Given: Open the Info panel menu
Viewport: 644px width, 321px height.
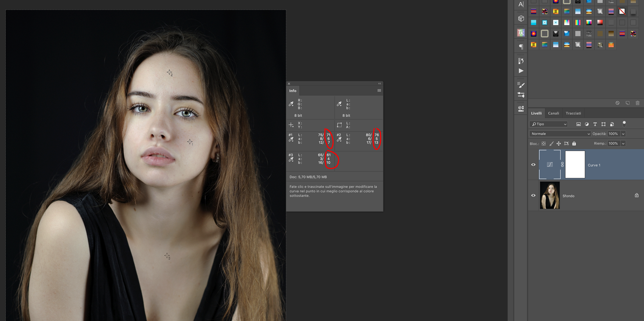Looking at the screenshot, I should pyautogui.click(x=379, y=90).
